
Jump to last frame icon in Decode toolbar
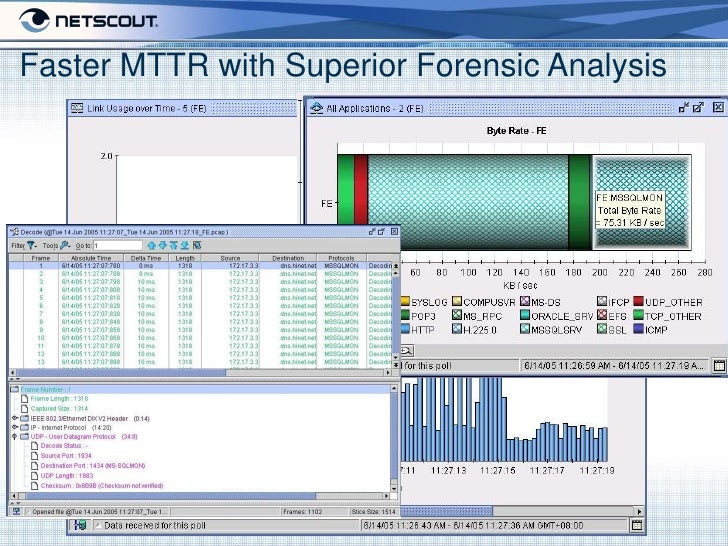pyautogui.click(x=185, y=245)
